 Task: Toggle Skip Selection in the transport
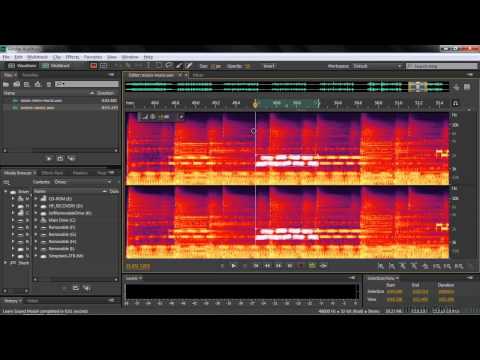click(323, 266)
